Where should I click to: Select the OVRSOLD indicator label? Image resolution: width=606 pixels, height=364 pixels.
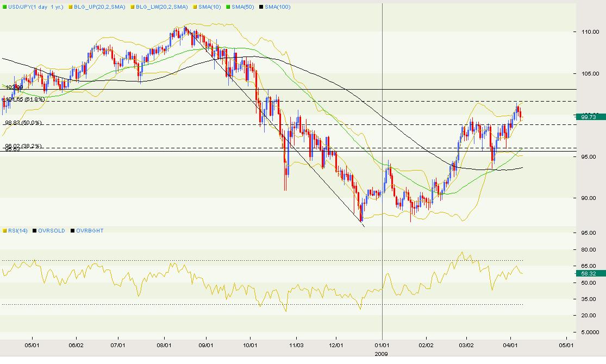click(52, 231)
